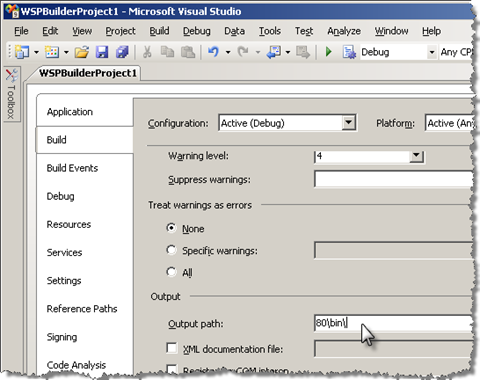
Task: Click the Redo arrow icon
Action: pos(243,52)
